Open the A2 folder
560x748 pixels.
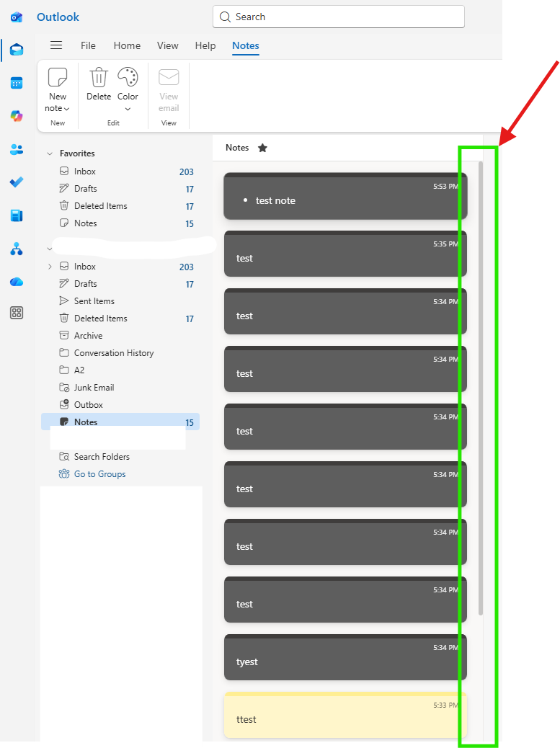[x=120, y=370]
